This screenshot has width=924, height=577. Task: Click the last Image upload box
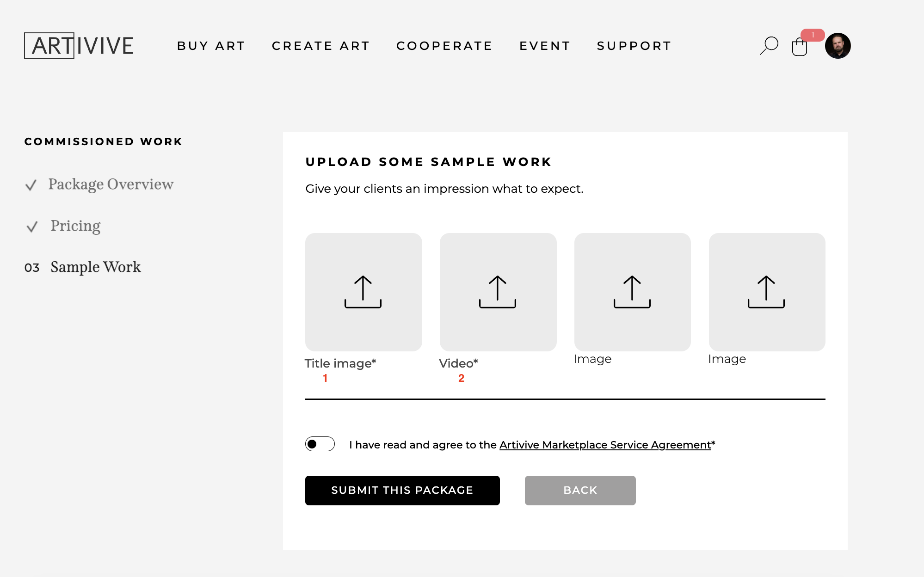tap(767, 292)
